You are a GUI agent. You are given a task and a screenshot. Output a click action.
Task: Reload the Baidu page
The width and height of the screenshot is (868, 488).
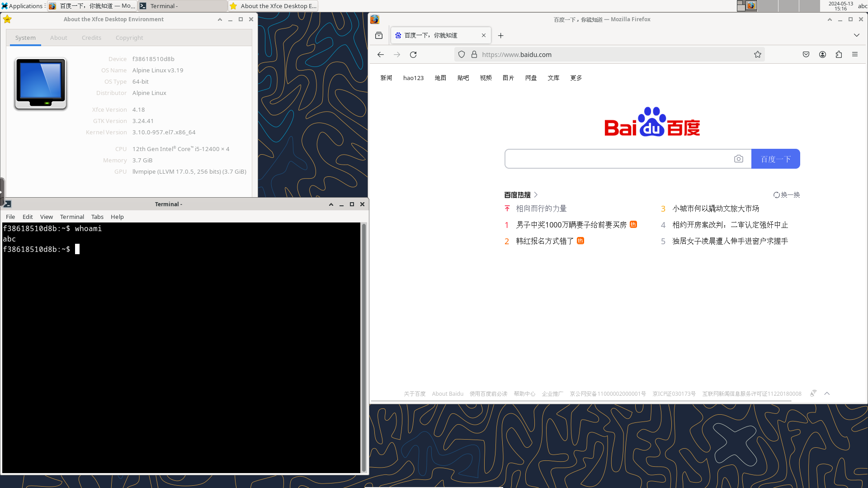coord(413,54)
